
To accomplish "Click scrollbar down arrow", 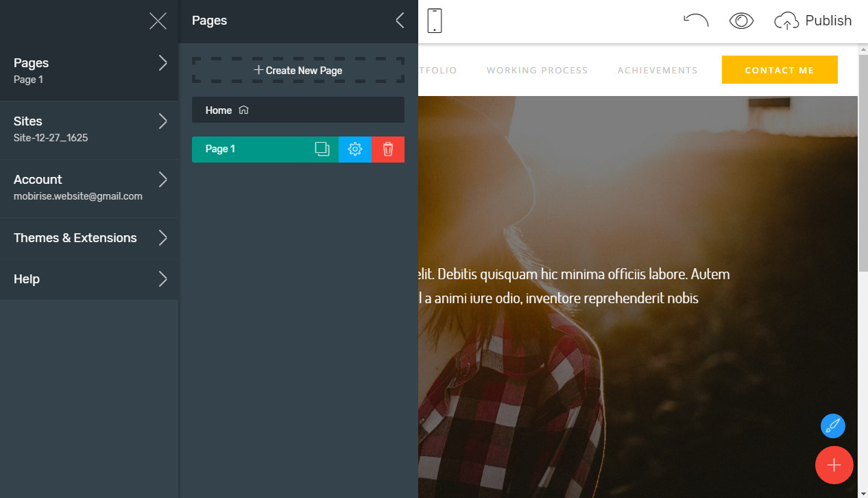I will [863, 493].
